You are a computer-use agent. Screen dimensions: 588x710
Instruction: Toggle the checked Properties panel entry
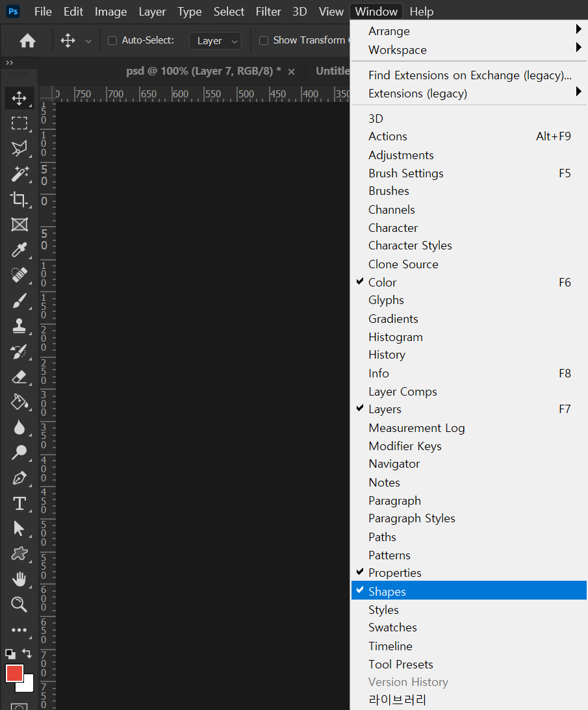469,573
